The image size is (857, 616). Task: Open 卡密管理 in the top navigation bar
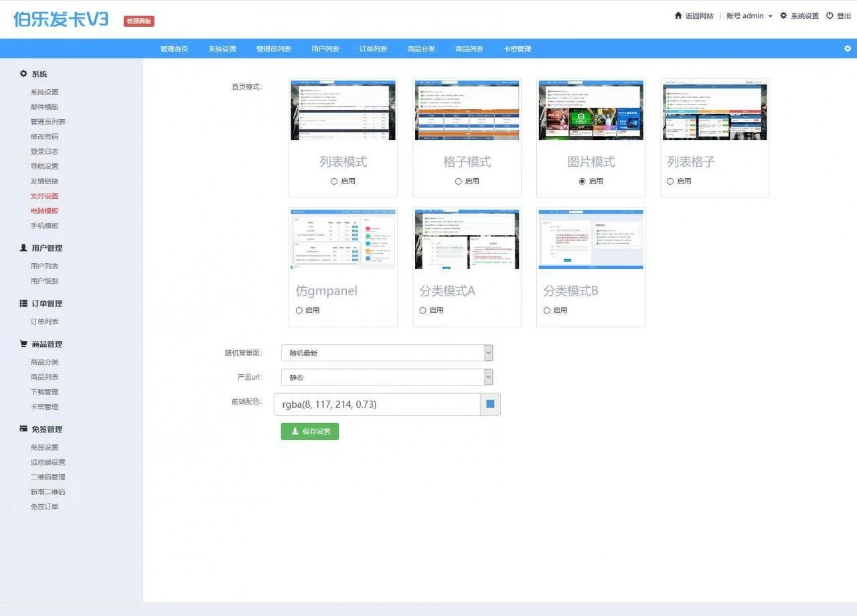(517, 49)
